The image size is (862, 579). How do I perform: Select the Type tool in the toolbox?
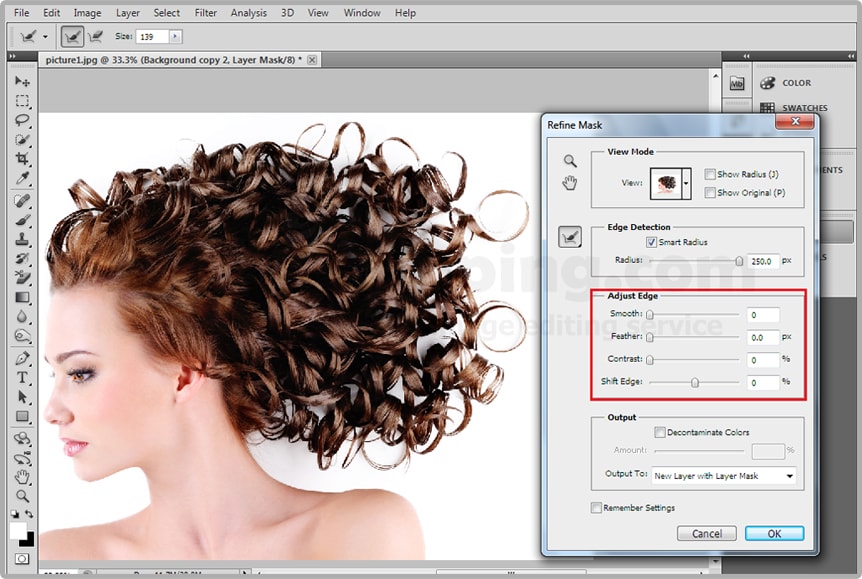coord(22,378)
